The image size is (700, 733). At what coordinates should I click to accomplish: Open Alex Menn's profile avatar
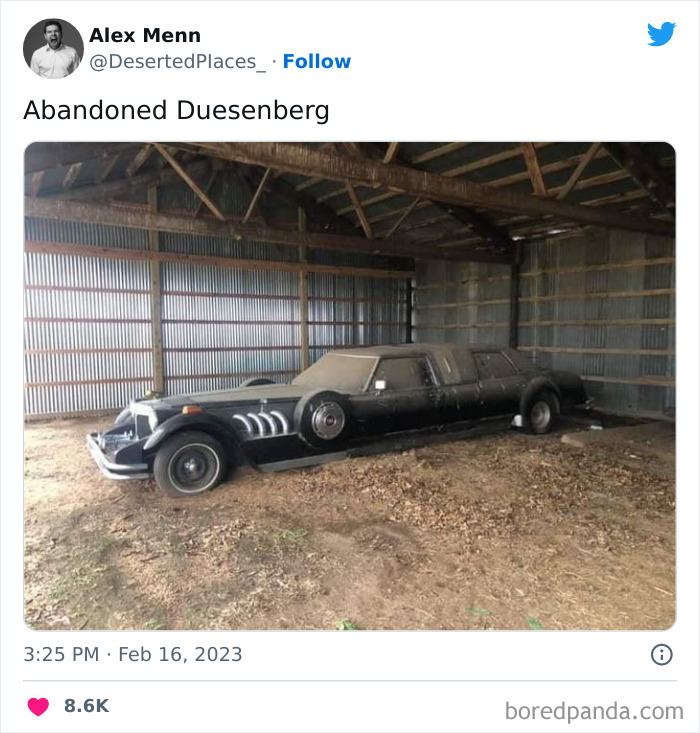click(x=53, y=48)
